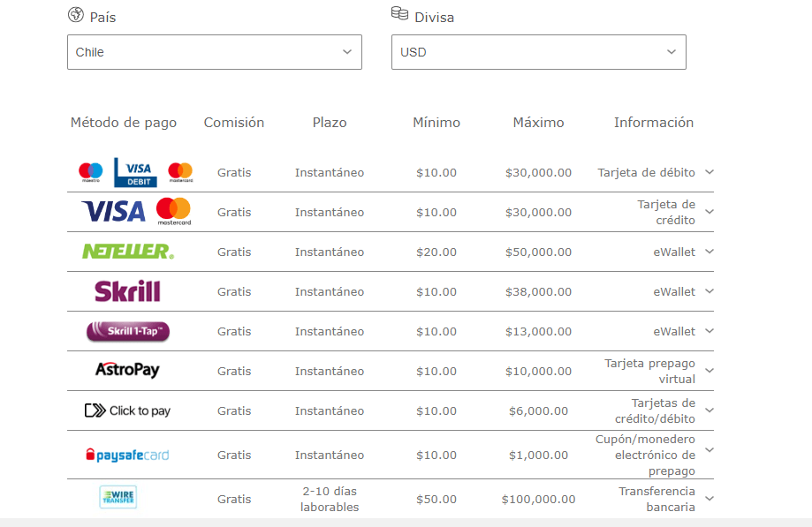
Task: Click the Tarjeta prepago virtual label
Action: pyautogui.click(x=650, y=371)
